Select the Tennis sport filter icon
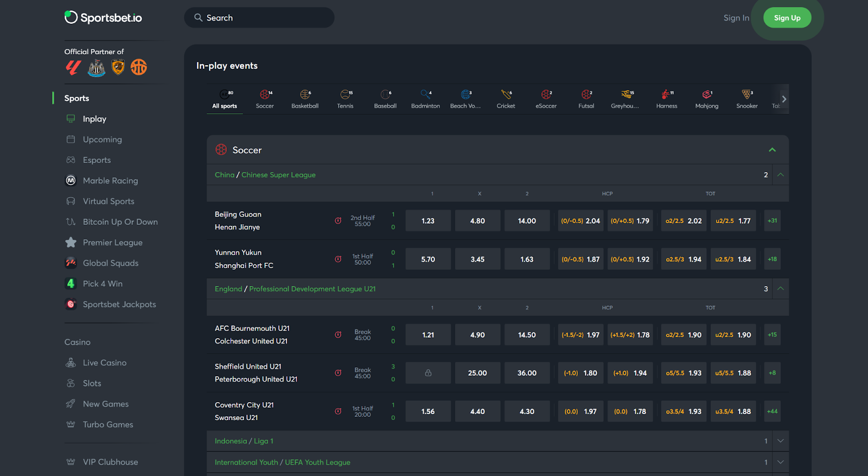Viewport: 868px width, 476px height. [346, 94]
